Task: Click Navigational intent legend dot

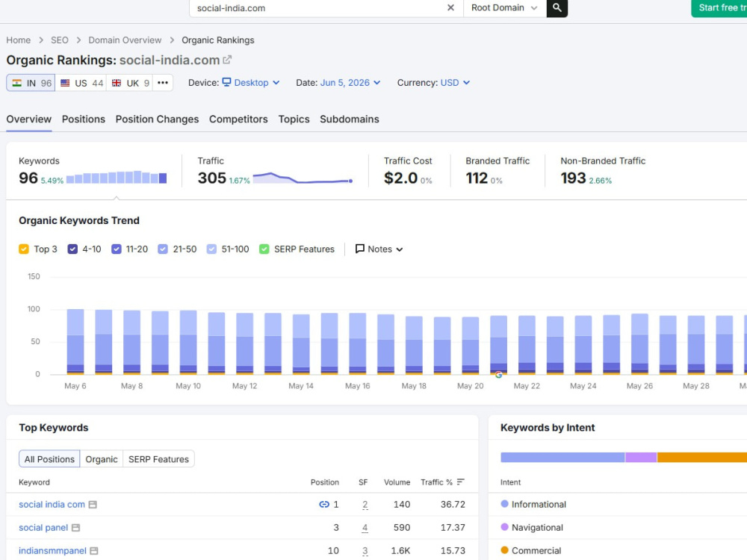Action: coord(504,526)
